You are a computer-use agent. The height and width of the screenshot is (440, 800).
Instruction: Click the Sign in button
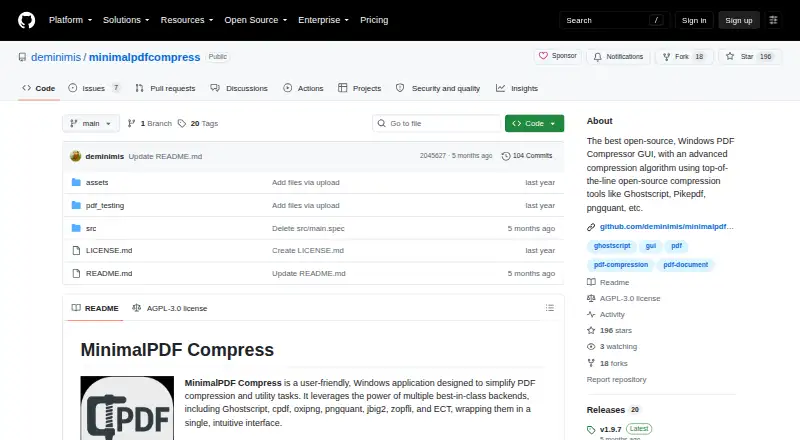(694, 20)
